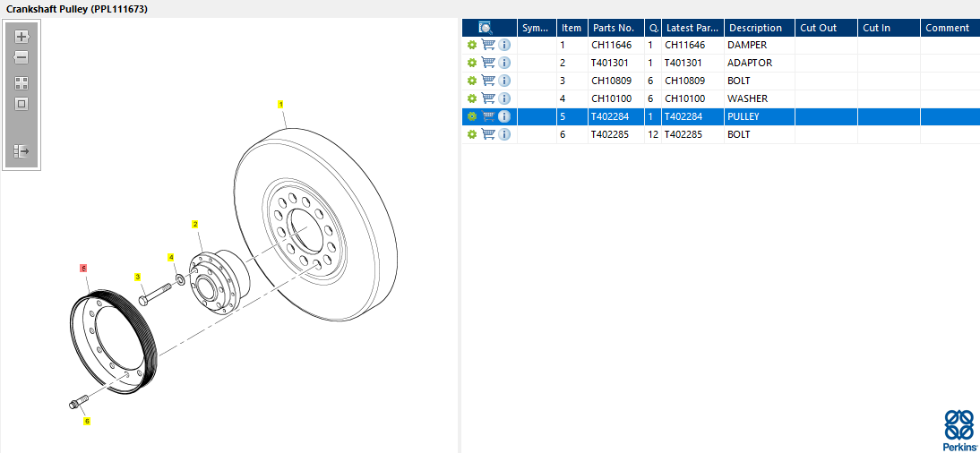
Task: Click gear icon for PULLEY row
Action: coord(472,116)
